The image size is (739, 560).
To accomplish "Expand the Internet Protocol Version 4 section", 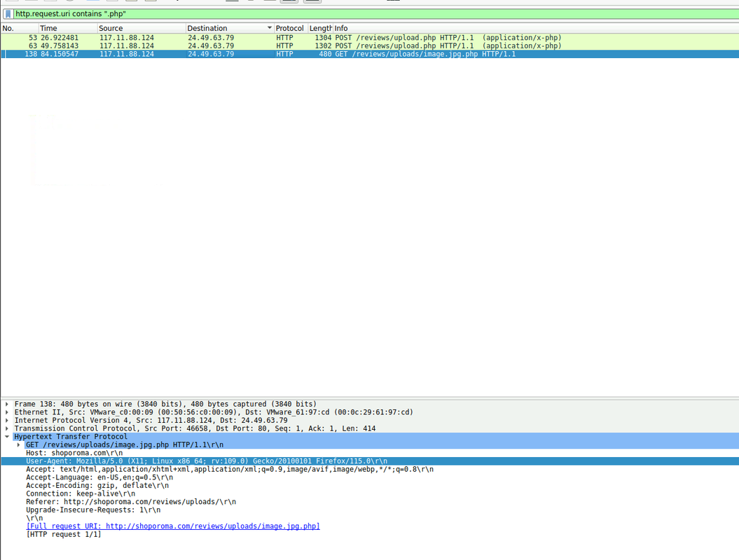I will (7, 420).
